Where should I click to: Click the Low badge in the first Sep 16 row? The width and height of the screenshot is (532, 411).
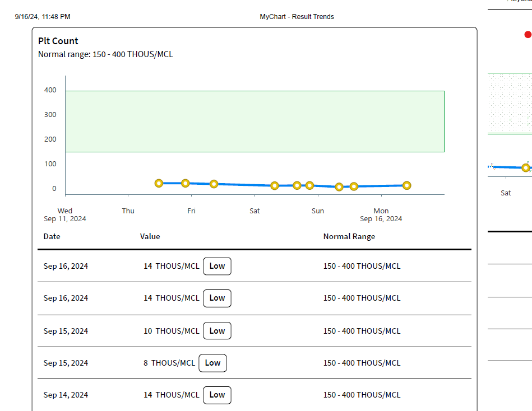[x=217, y=266]
